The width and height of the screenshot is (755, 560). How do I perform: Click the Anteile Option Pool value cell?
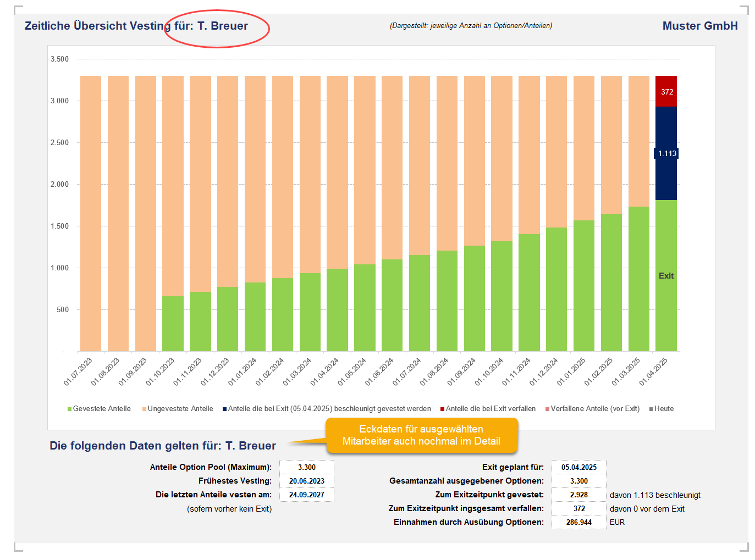point(306,467)
